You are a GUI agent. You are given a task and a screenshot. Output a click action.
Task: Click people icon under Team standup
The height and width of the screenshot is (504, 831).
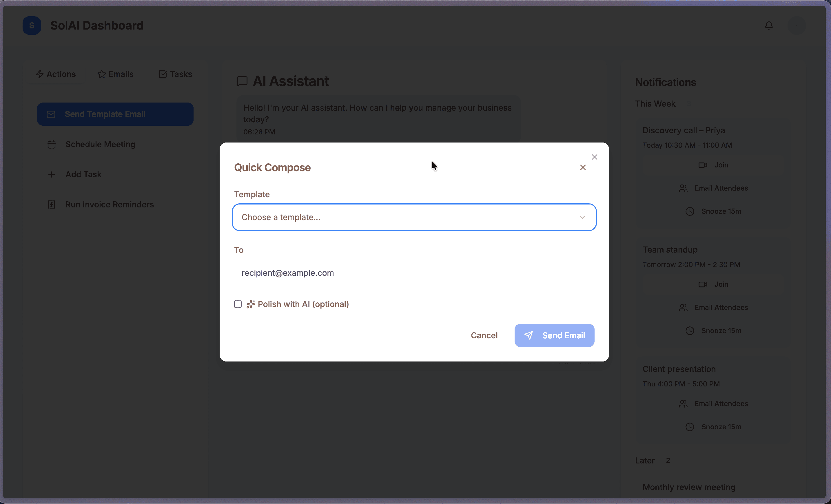tap(683, 307)
